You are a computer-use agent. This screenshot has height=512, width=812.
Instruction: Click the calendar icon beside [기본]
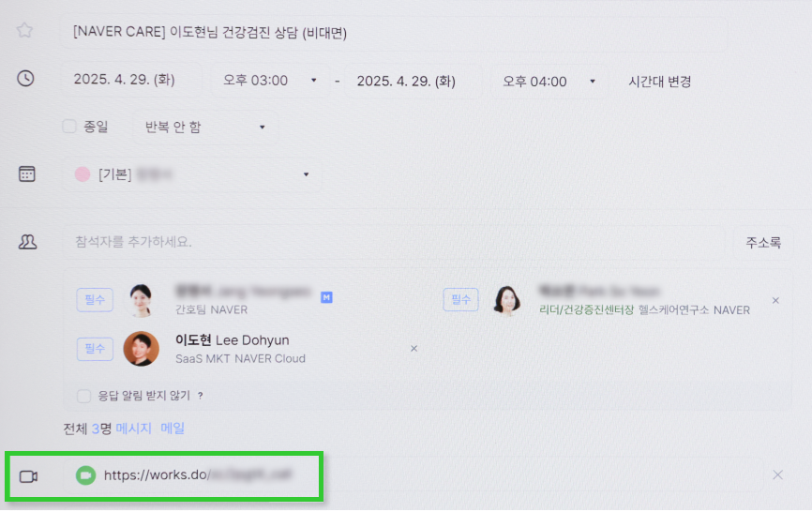[x=26, y=173]
